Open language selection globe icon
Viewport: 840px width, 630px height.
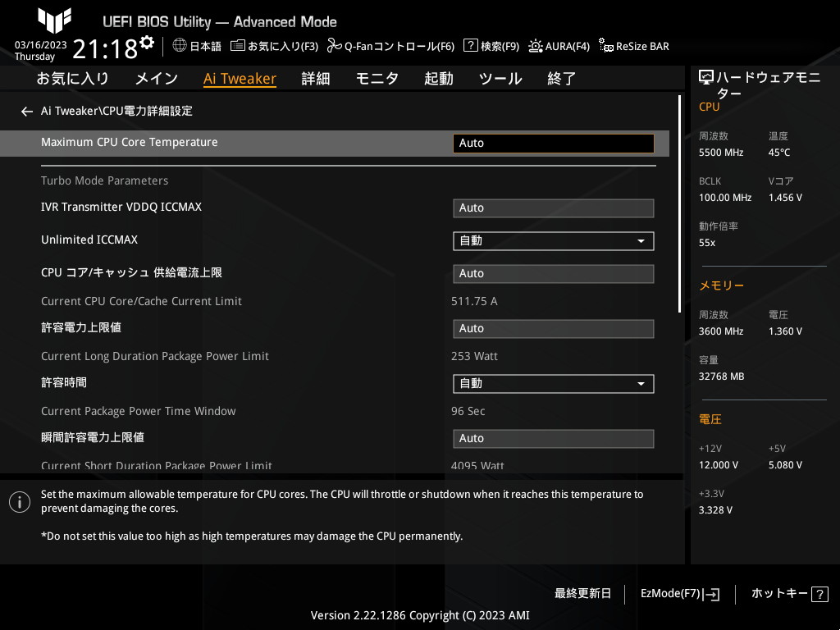[180, 46]
